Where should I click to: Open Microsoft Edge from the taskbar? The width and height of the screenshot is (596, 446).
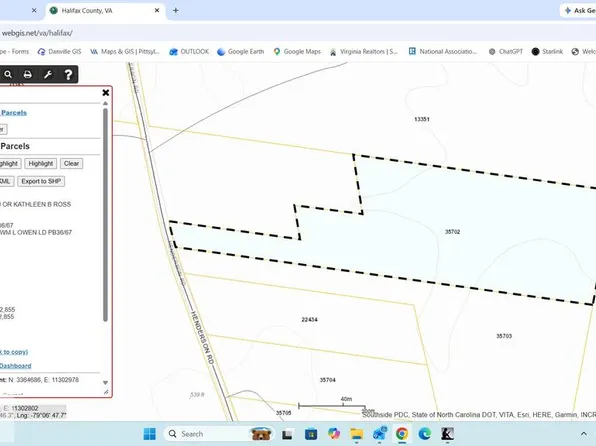[x=425, y=434]
